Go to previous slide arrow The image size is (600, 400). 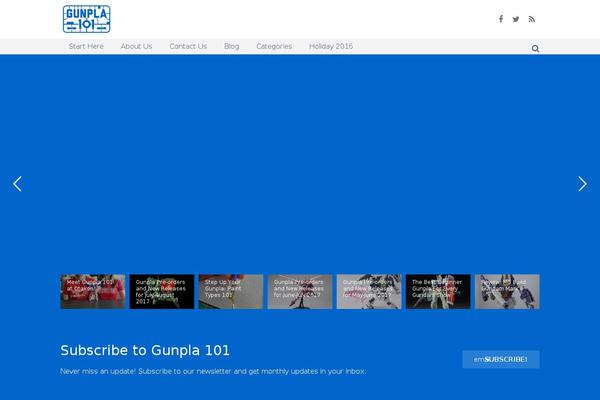(17, 184)
